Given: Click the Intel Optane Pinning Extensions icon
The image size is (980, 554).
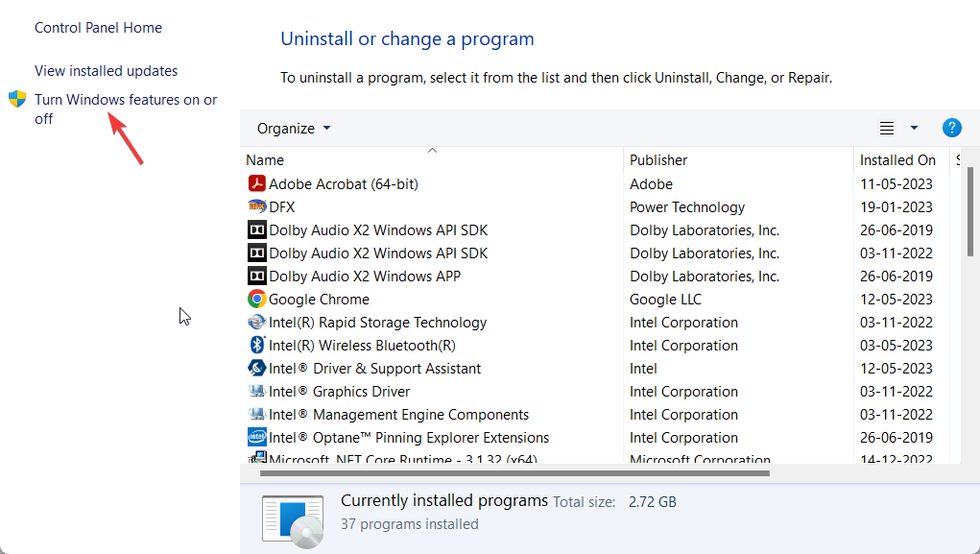Looking at the screenshot, I should point(256,437).
